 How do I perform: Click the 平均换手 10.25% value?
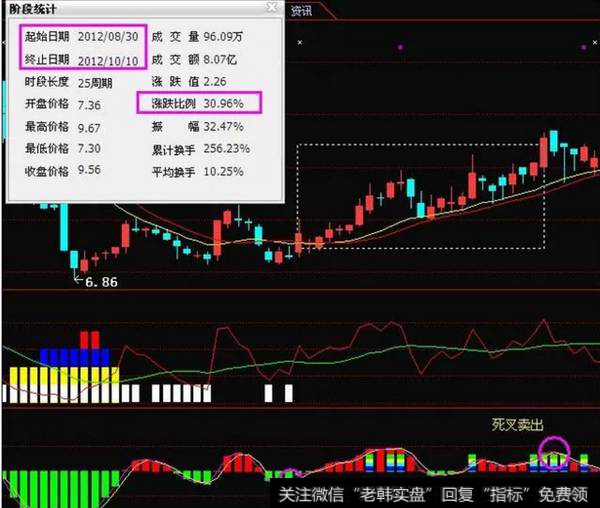click(223, 171)
